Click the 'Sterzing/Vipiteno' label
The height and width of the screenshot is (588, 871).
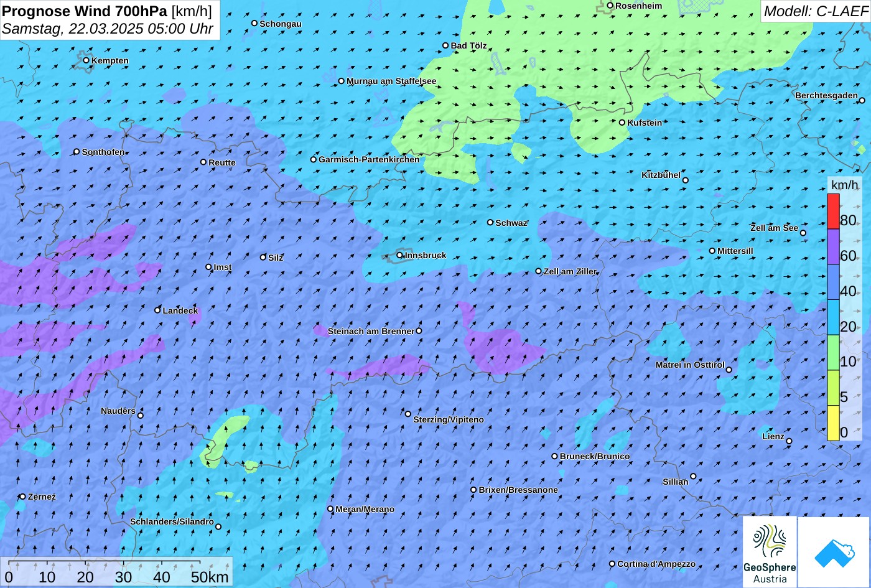click(449, 419)
